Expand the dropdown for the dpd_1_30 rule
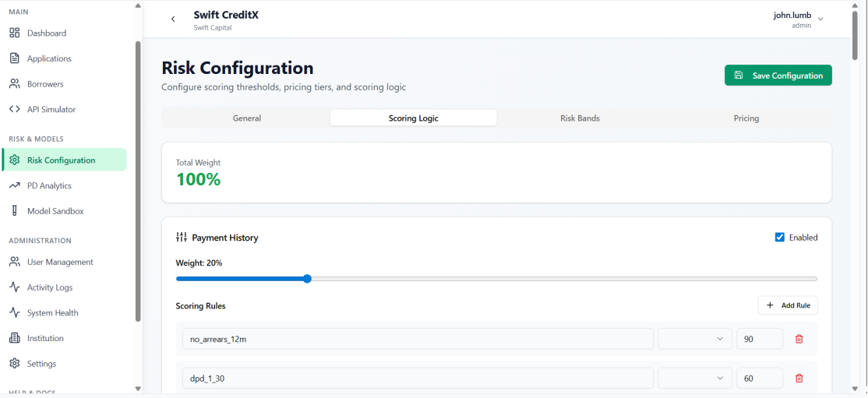 click(x=694, y=379)
